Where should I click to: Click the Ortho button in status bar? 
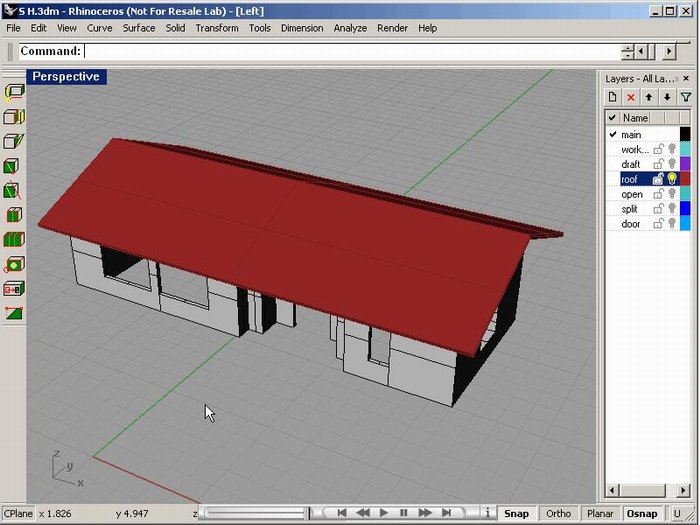[x=559, y=513]
